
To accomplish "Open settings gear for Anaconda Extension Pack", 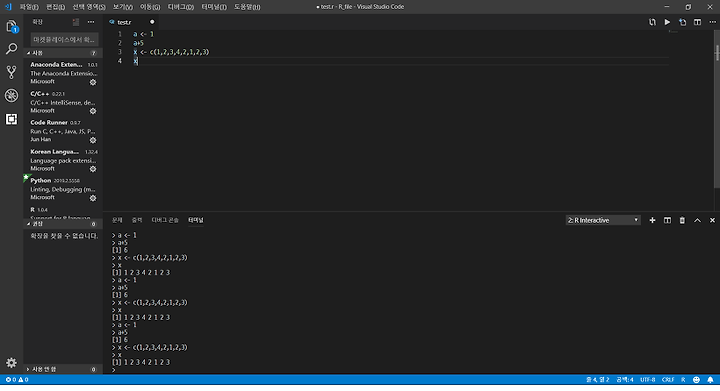I will tap(93, 82).
